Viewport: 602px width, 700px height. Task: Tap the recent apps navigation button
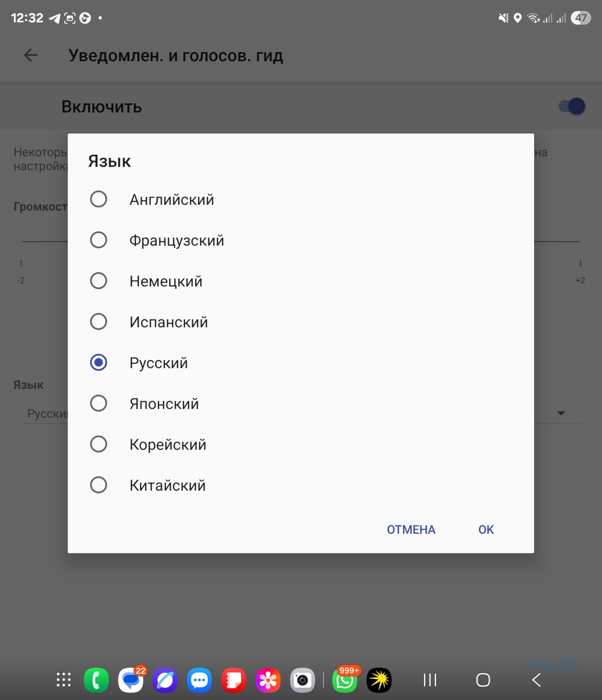[x=430, y=680]
